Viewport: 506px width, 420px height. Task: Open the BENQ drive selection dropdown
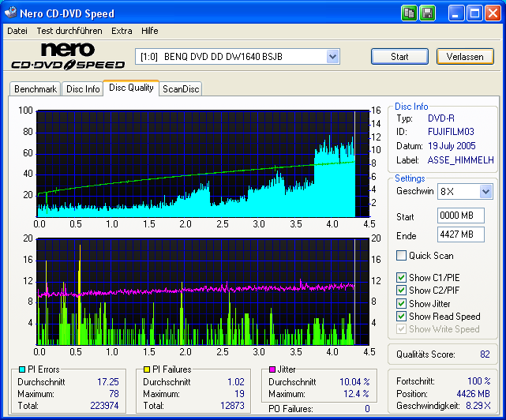point(332,57)
